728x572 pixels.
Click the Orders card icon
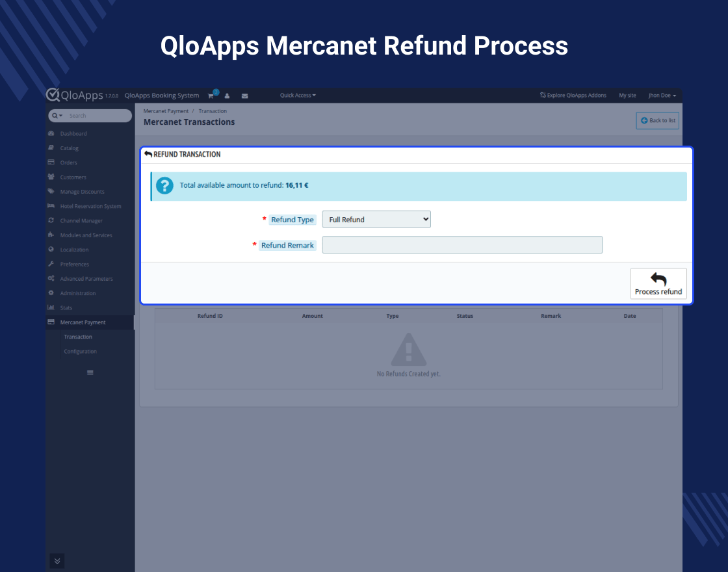(x=51, y=162)
